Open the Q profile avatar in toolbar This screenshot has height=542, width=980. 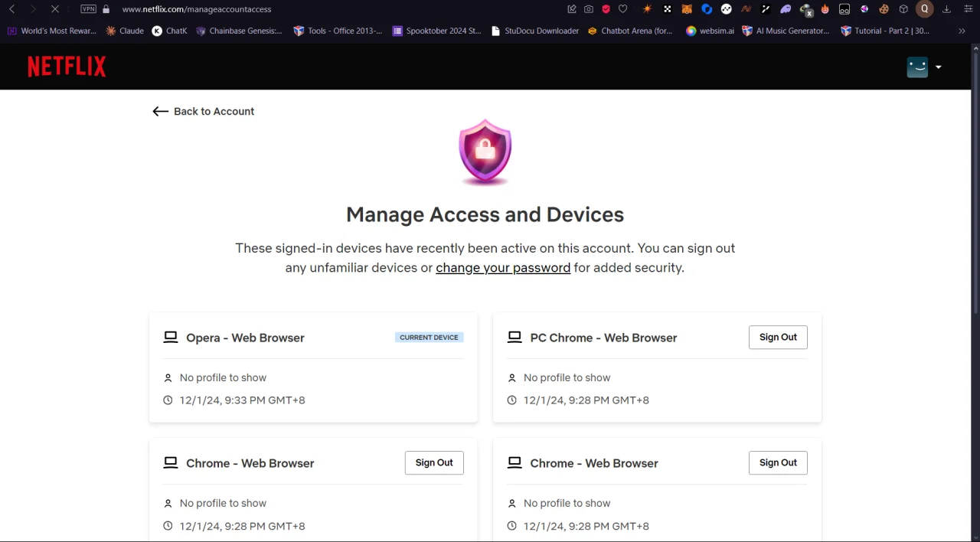pos(925,9)
